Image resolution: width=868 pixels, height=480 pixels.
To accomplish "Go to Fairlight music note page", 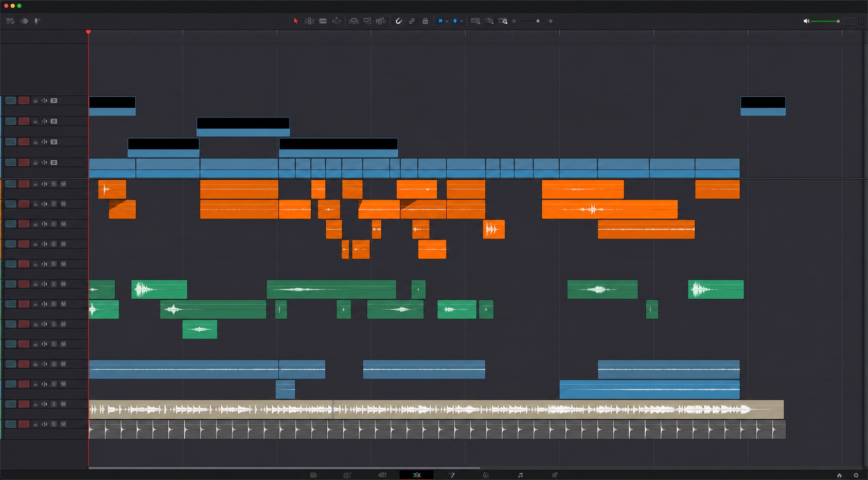I will tap(520, 475).
